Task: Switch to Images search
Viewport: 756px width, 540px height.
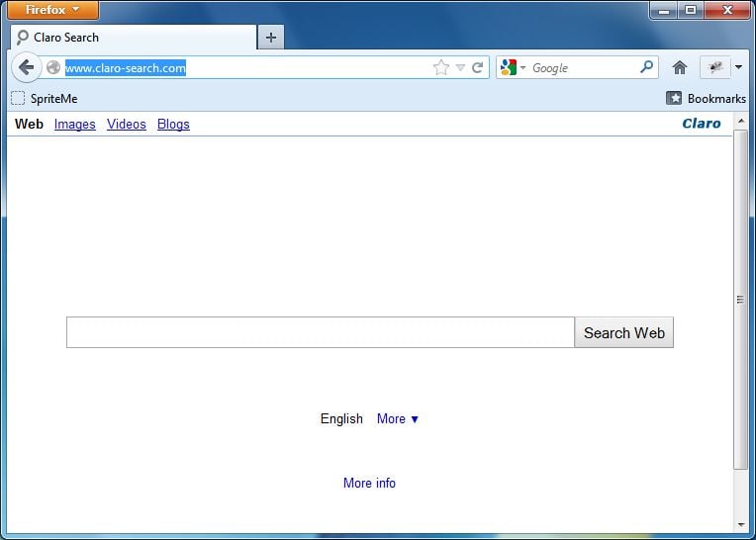Action: point(75,125)
